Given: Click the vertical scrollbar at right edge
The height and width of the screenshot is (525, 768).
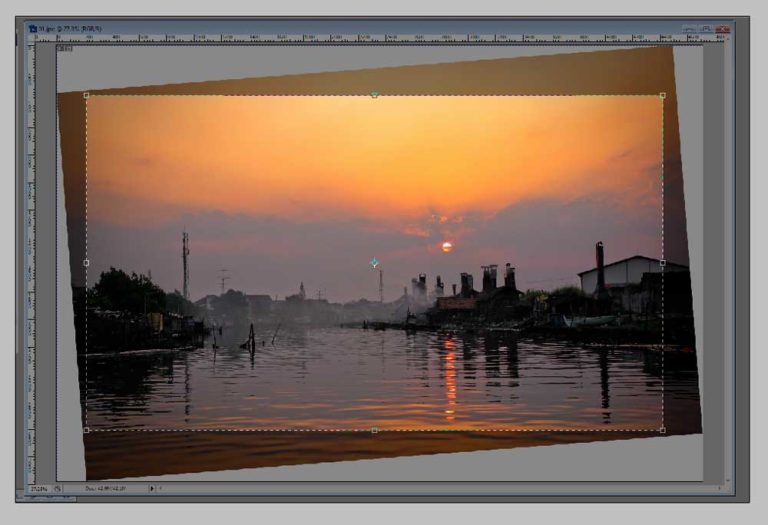Looking at the screenshot, I should point(727,263).
